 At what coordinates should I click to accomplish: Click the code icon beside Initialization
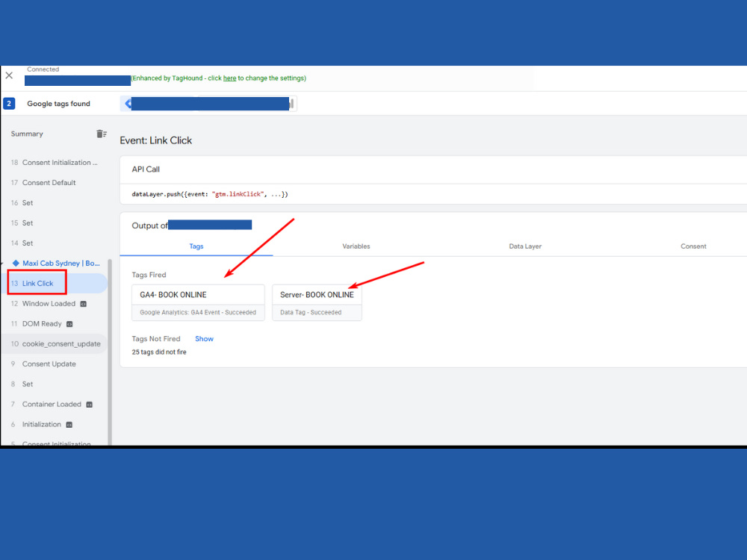pyautogui.click(x=69, y=424)
